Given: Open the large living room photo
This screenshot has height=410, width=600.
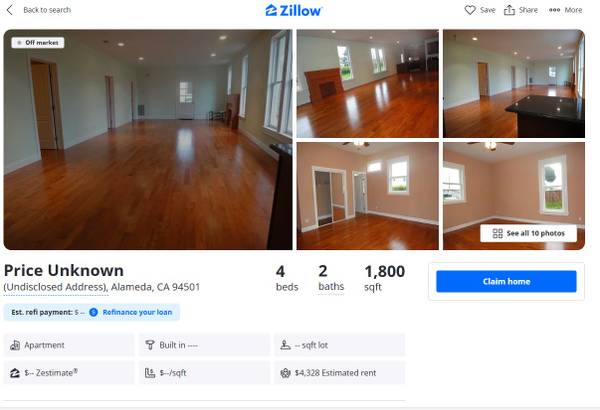Looking at the screenshot, I should [x=148, y=140].
